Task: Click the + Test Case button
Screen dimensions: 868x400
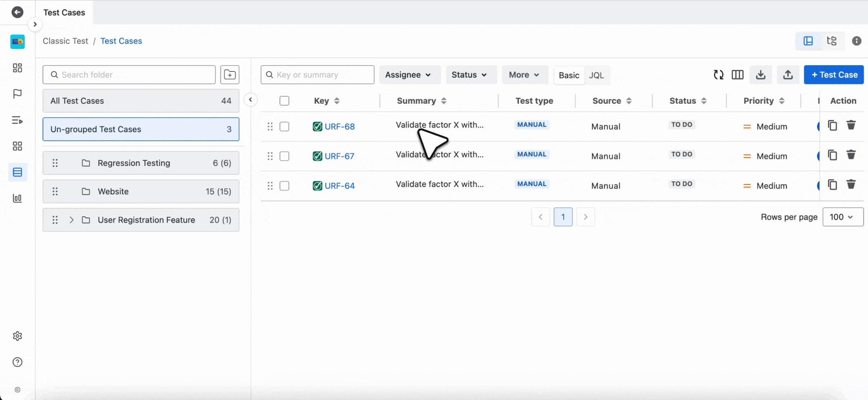Action: pos(834,75)
